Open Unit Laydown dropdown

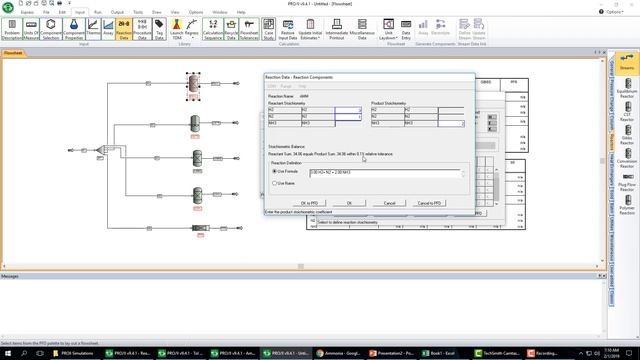coord(388,29)
